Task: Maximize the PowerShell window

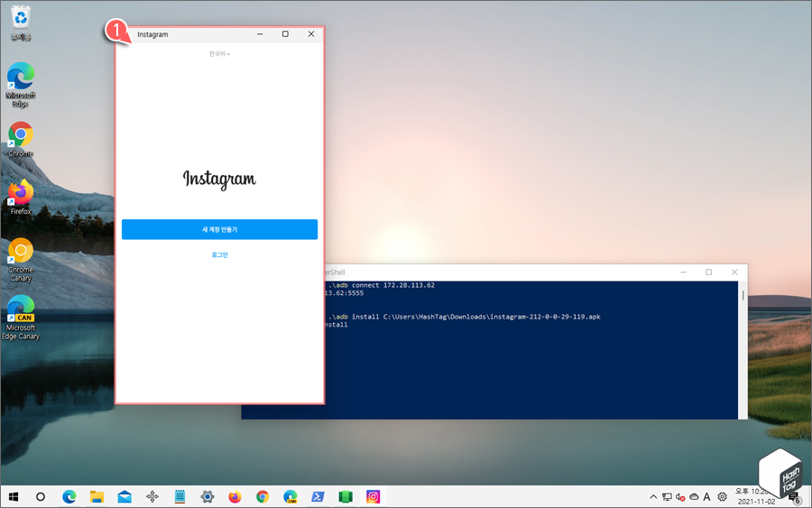Action: tap(709, 272)
